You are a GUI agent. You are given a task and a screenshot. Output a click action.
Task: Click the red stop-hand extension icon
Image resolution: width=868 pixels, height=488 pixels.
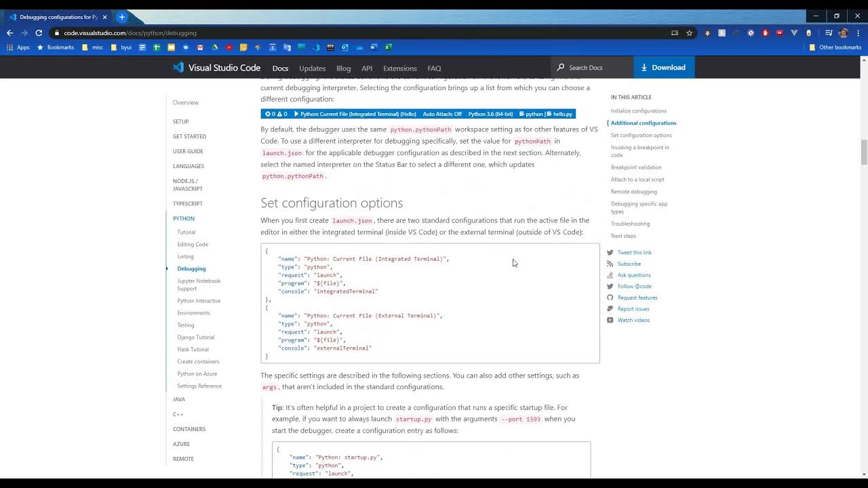point(766,33)
